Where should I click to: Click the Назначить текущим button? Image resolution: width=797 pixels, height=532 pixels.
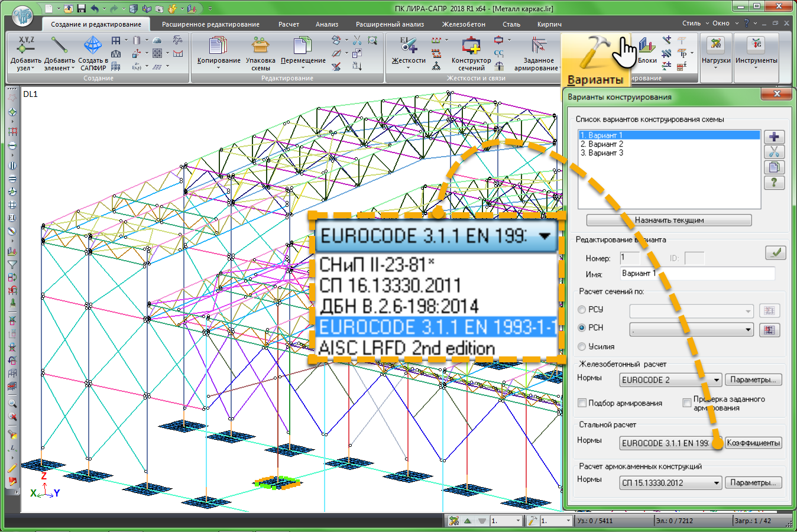click(x=669, y=220)
